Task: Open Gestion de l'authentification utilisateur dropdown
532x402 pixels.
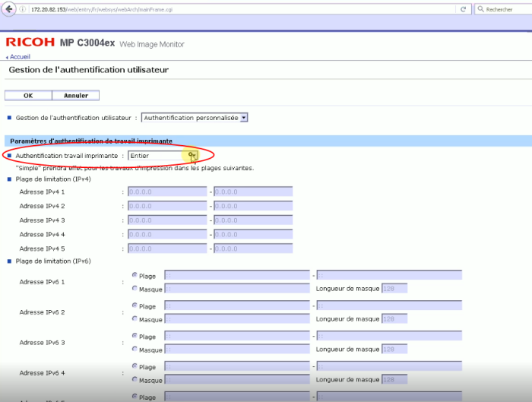Action: point(195,118)
